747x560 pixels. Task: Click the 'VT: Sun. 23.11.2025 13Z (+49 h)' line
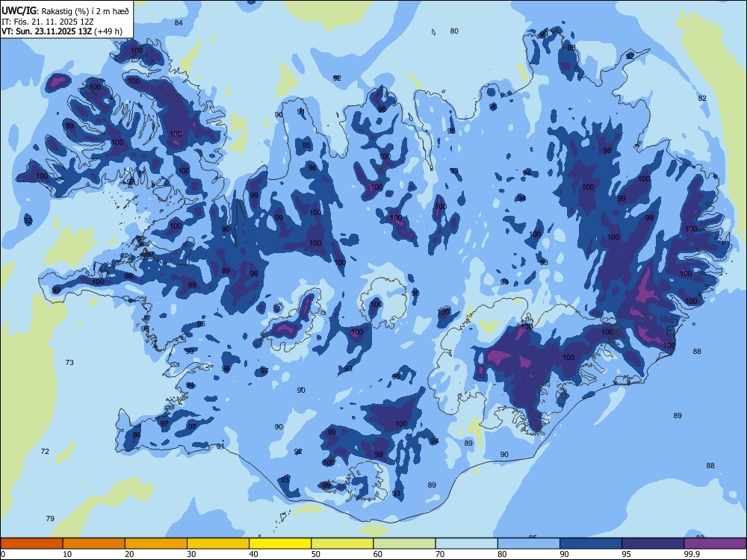tap(62, 31)
